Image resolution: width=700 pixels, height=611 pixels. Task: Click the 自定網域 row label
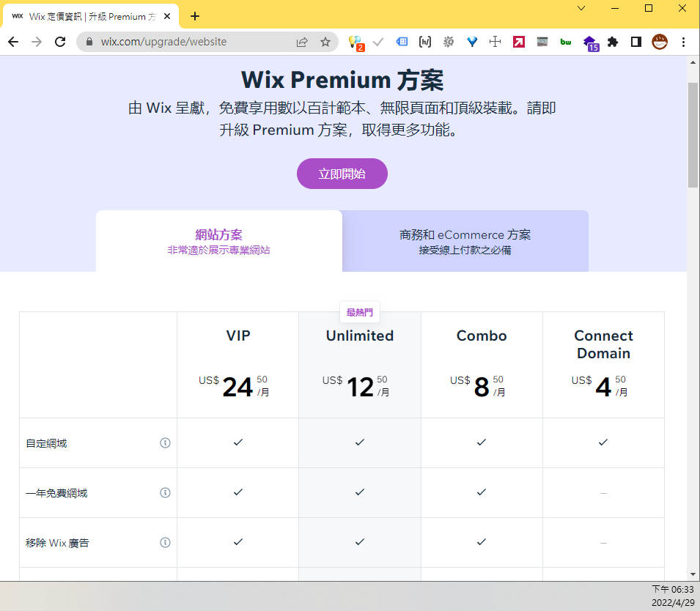pyautogui.click(x=46, y=443)
